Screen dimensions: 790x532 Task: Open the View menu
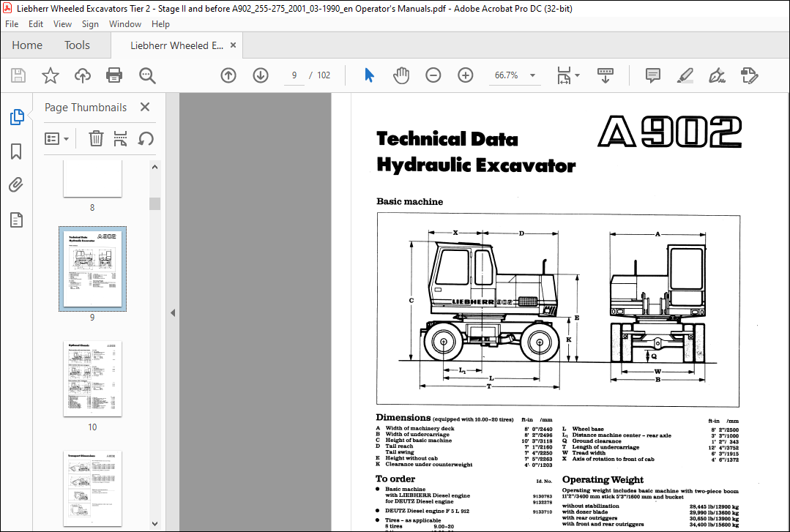(x=62, y=24)
